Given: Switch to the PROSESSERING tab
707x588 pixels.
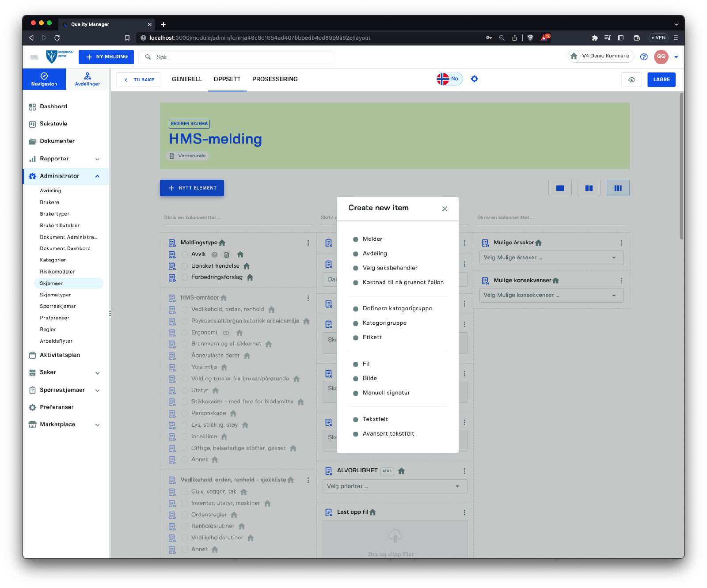Looking at the screenshot, I should (x=275, y=79).
